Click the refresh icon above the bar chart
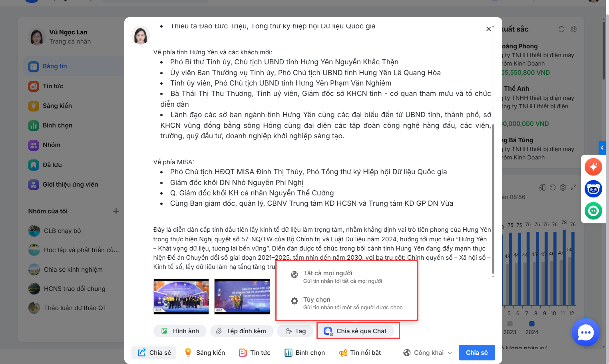 click(553, 187)
